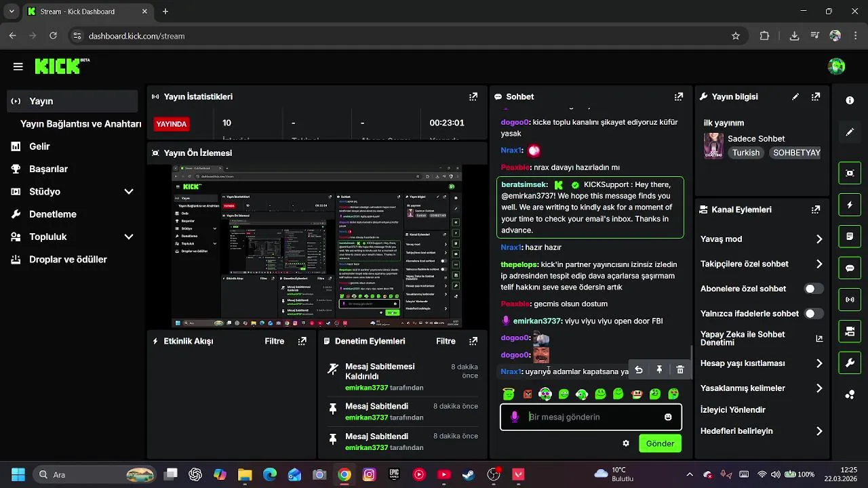Open Hesap yaşı kısıtlaması options

819,363
